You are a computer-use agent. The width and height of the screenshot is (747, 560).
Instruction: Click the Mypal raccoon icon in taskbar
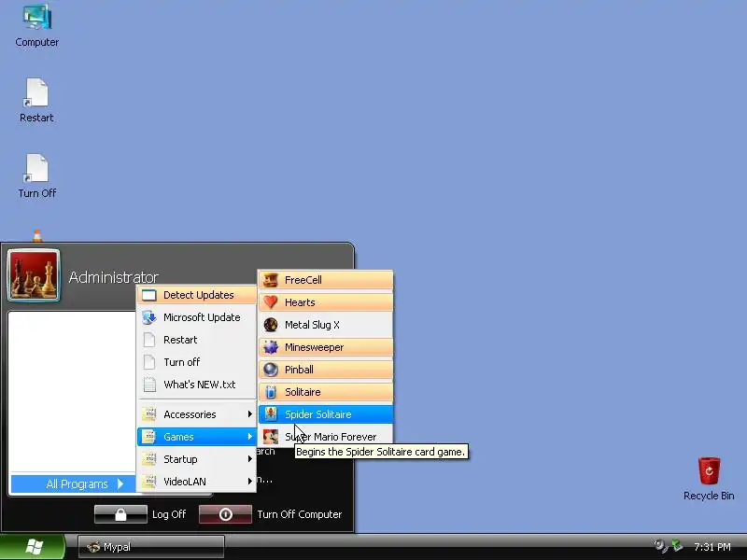(92, 547)
